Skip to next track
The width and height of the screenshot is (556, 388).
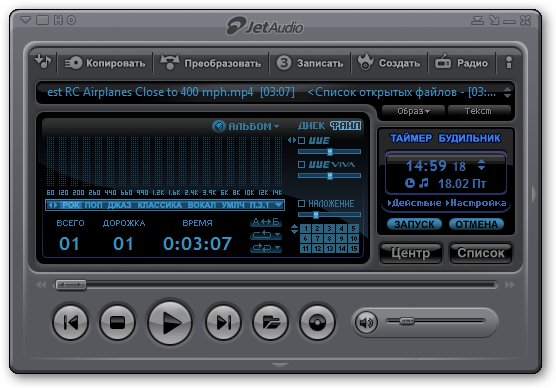pyautogui.click(x=223, y=322)
